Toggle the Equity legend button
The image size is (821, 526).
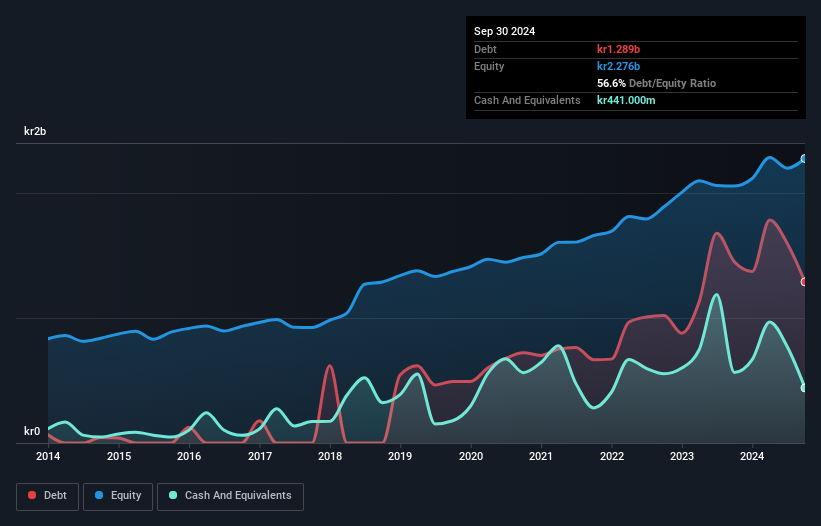click(118, 496)
